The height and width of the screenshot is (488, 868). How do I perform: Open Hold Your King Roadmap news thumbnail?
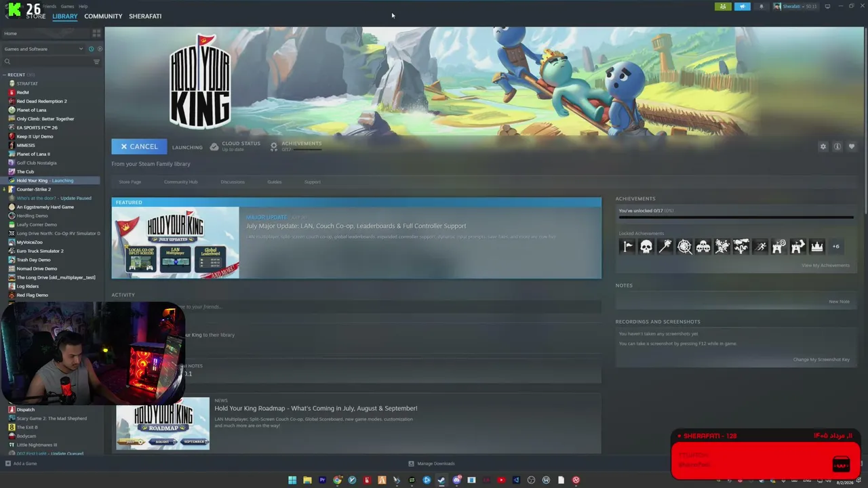(163, 424)
